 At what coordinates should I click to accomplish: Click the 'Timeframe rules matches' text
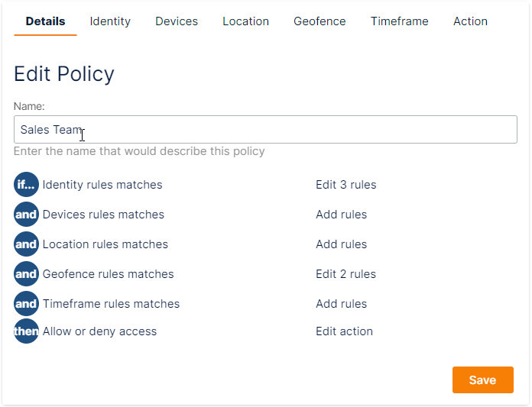point(111,304)
